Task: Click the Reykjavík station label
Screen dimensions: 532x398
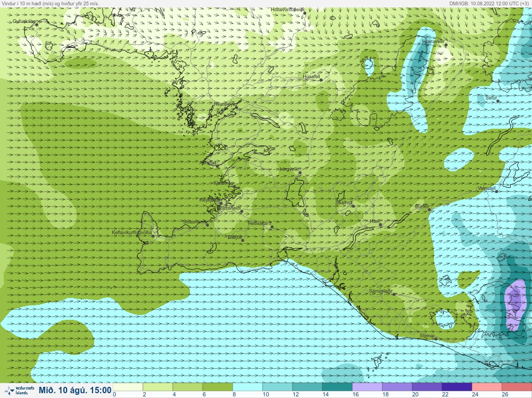Action: [210, 200]
